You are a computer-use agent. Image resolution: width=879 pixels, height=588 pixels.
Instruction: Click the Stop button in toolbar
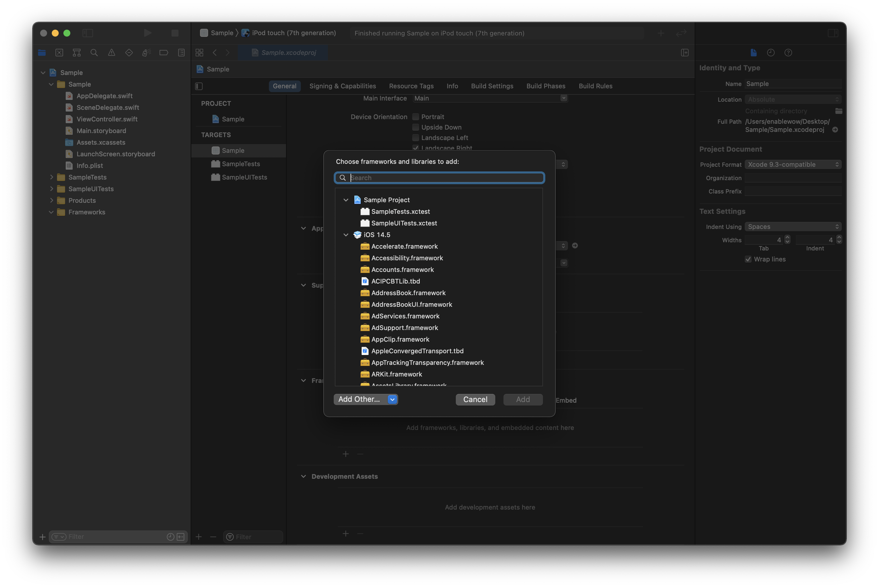175,33
